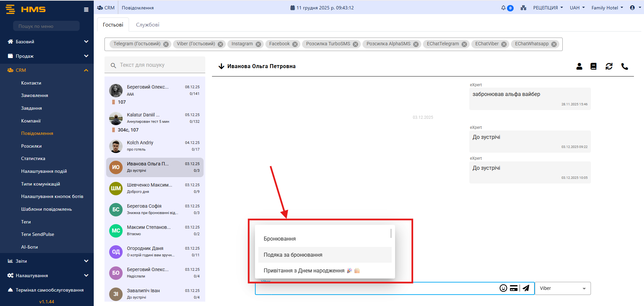Click the phone call icon in chat header
This screenshot has height=306, width=644.
tap(625, 66)
